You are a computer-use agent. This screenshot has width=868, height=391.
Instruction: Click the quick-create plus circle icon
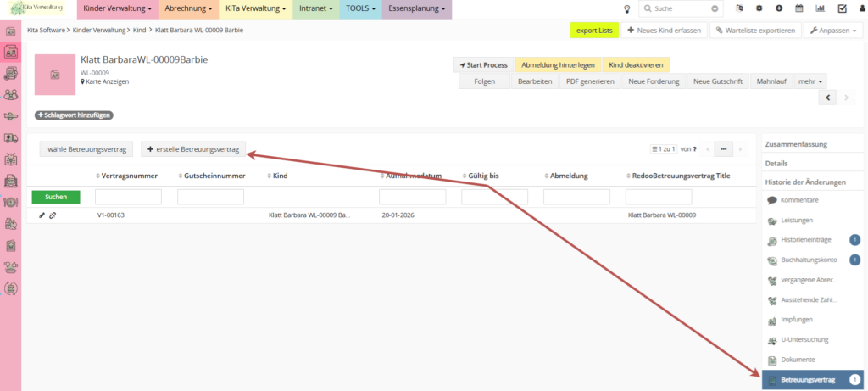778,8
